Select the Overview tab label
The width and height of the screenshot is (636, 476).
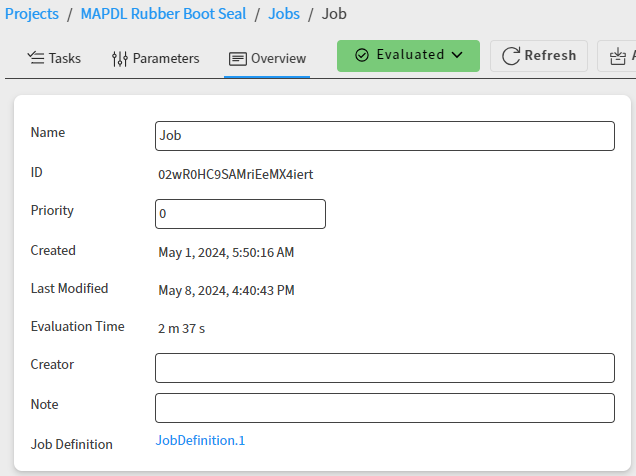point(278,59)
